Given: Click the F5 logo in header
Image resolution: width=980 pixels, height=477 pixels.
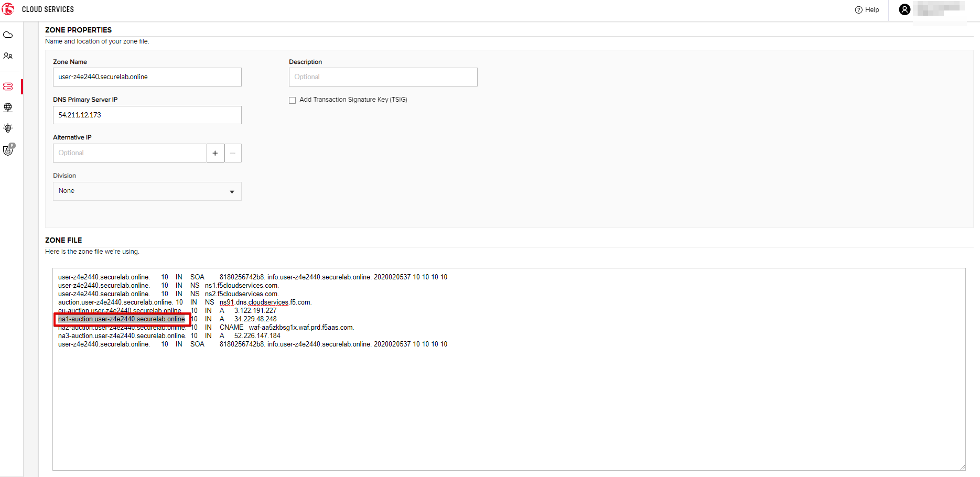Looking at the screenshot, I should coord(8,9).
